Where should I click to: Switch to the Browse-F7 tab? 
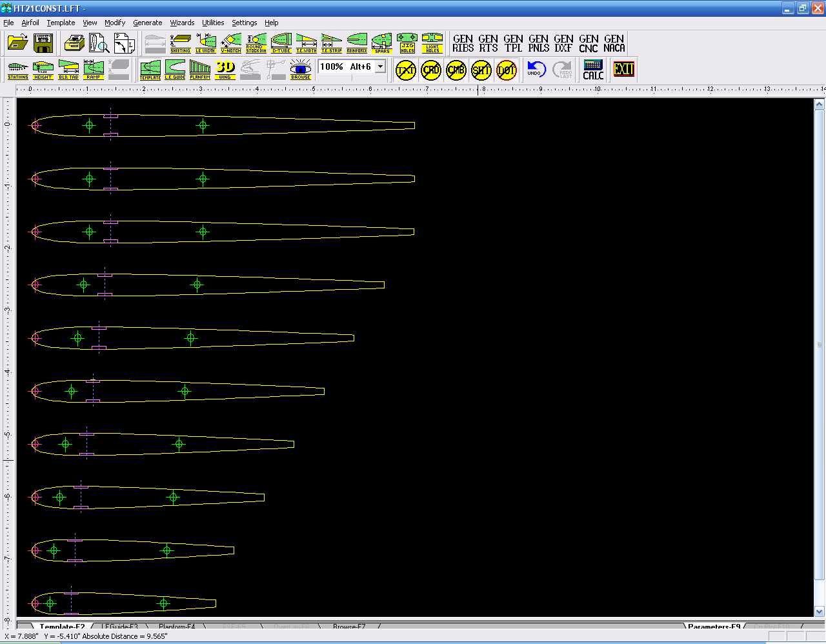(349, 626)
